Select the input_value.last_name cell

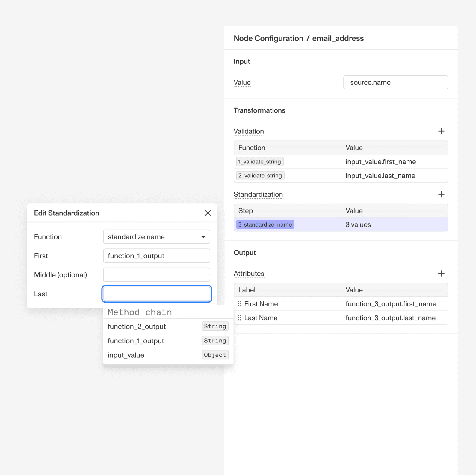(x=380, y=176)
